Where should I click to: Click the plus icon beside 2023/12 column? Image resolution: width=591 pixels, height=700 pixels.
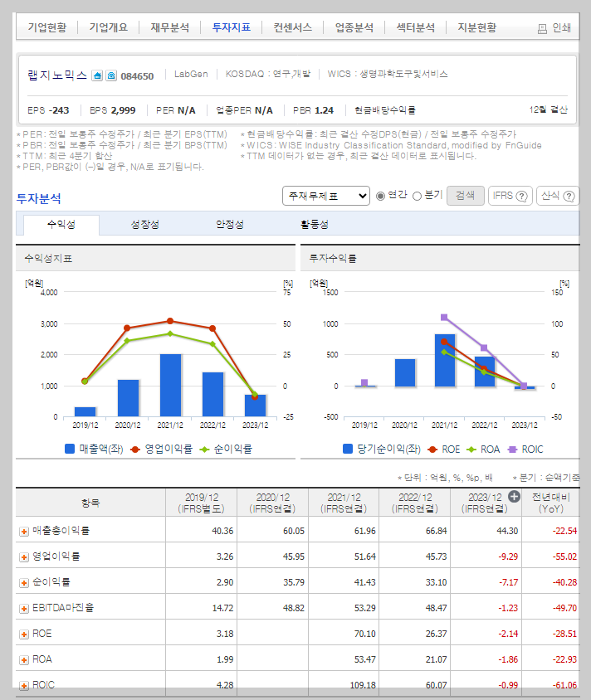click(x=514, y=497)
